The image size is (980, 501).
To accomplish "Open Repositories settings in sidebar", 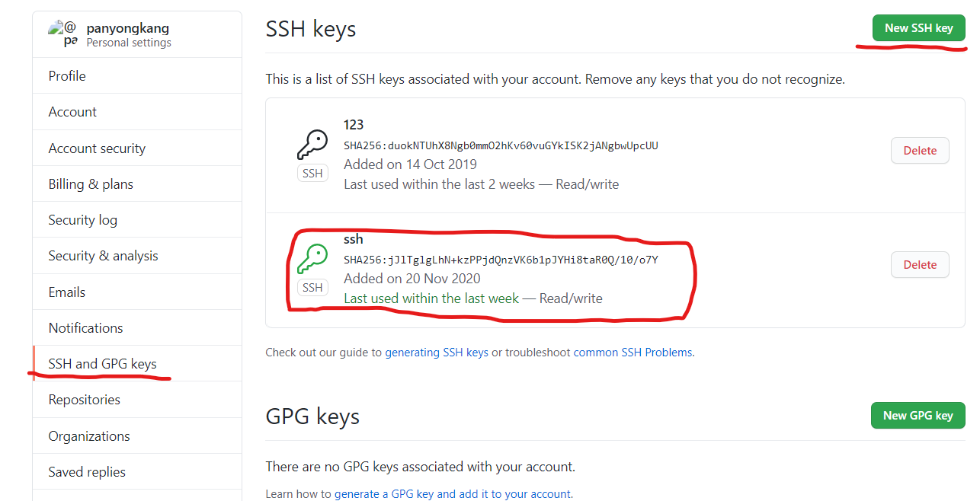I will pyautogui.click(x=85, y=400).
